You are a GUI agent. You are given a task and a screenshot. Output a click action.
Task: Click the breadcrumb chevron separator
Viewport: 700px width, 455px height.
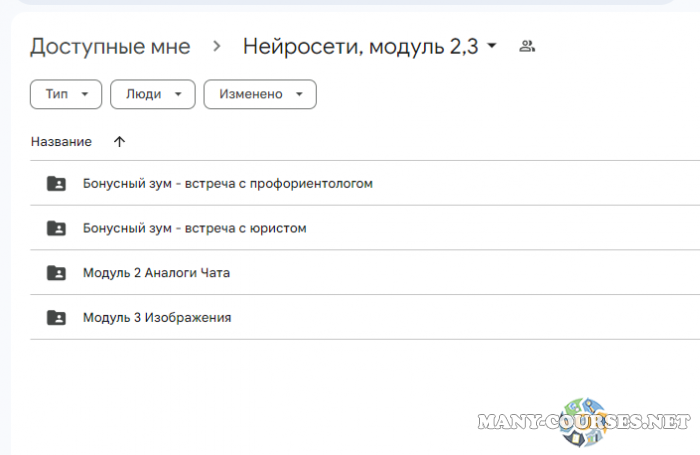coord(216,46)
